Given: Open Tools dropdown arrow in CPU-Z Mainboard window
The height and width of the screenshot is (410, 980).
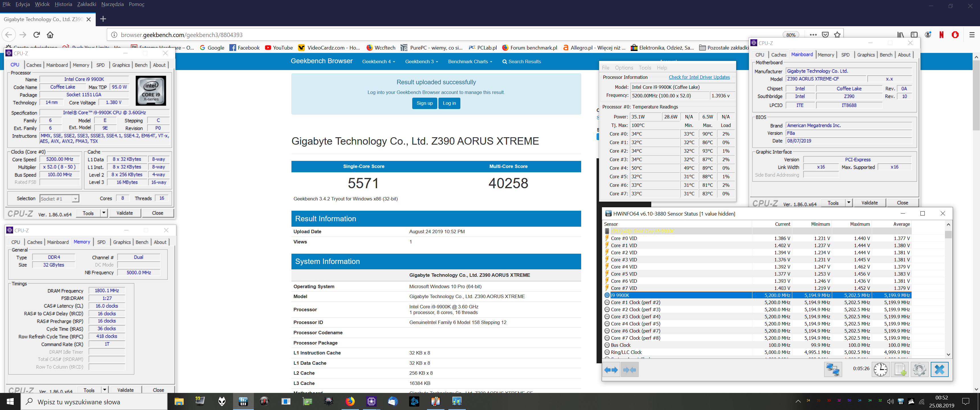Looking at the screenshot, I should click(x=849, y=203).
